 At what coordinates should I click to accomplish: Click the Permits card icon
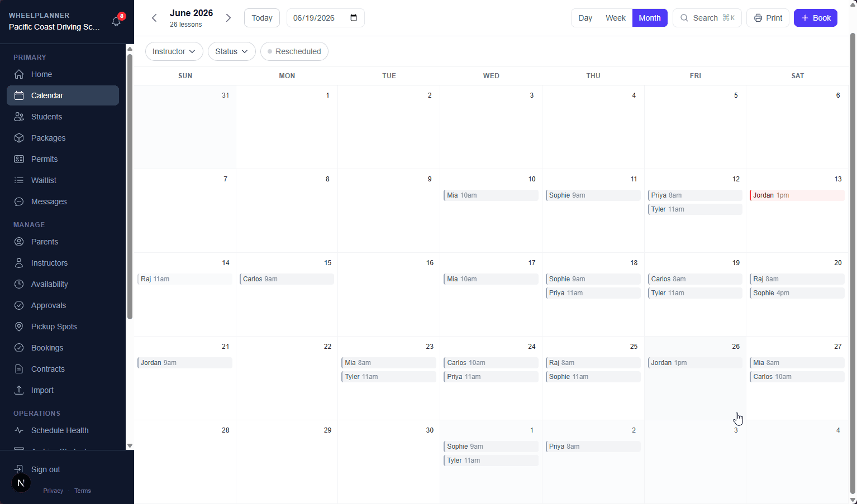click(19, 159)
